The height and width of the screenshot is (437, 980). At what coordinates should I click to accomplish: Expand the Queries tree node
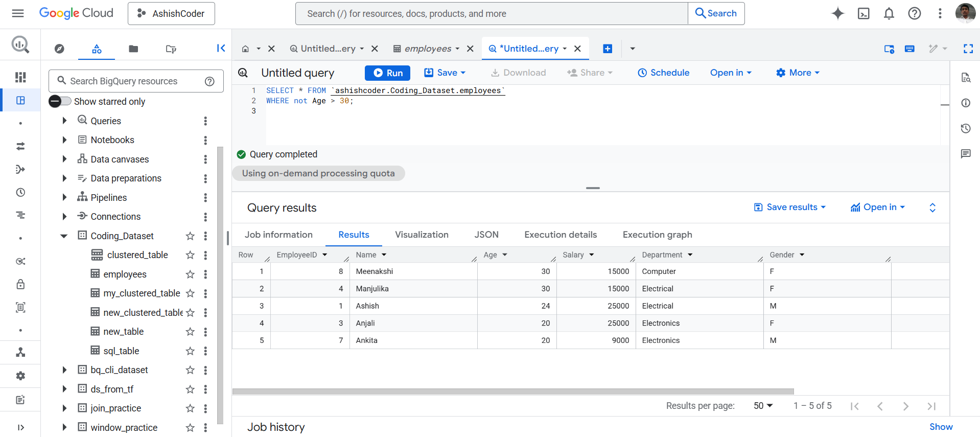click(64, 121)
